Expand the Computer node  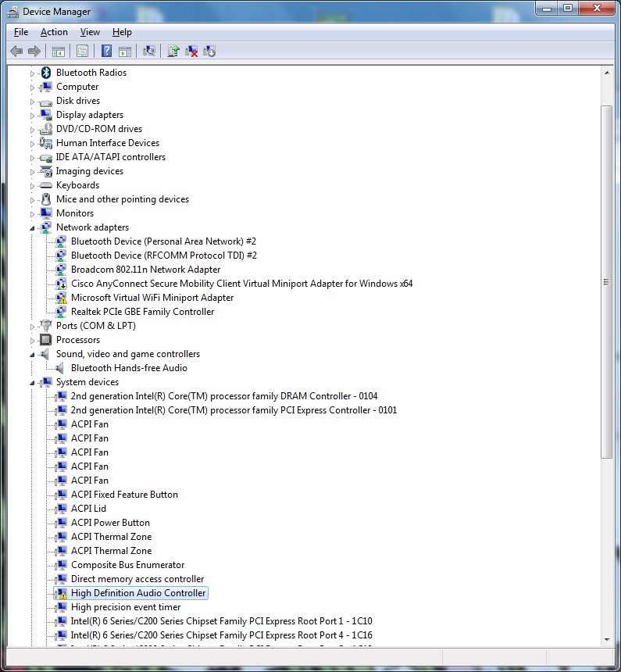pyautogui.click(x=32, y=88)
